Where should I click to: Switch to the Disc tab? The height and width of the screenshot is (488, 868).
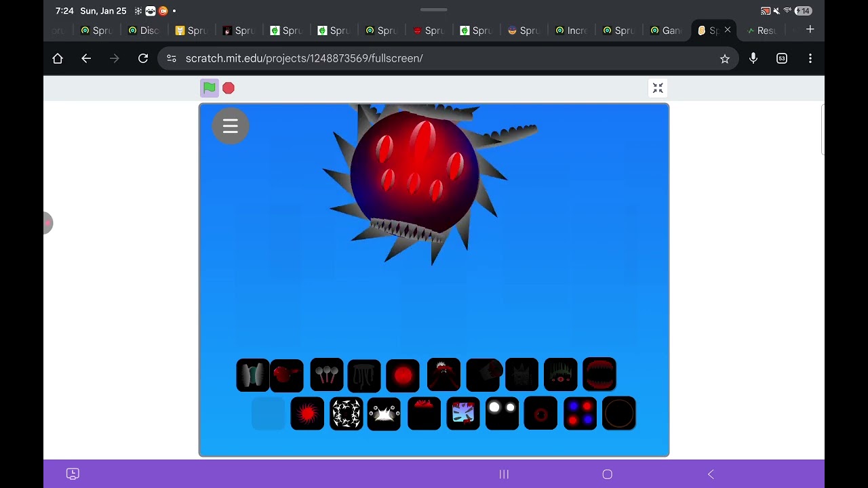(x=144, y=30)
